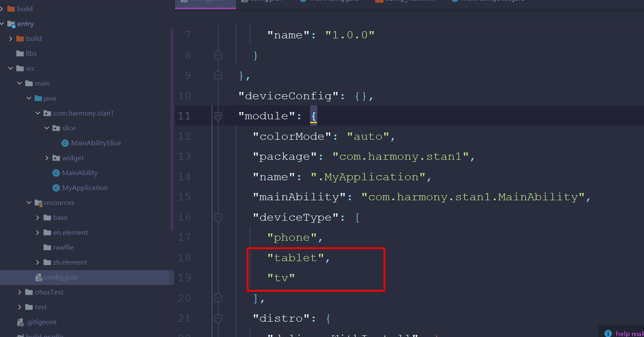The image size is (644, 337).
Task: Expand the base folder chevron
Action: pyautogui.click(x=38, y=217)
